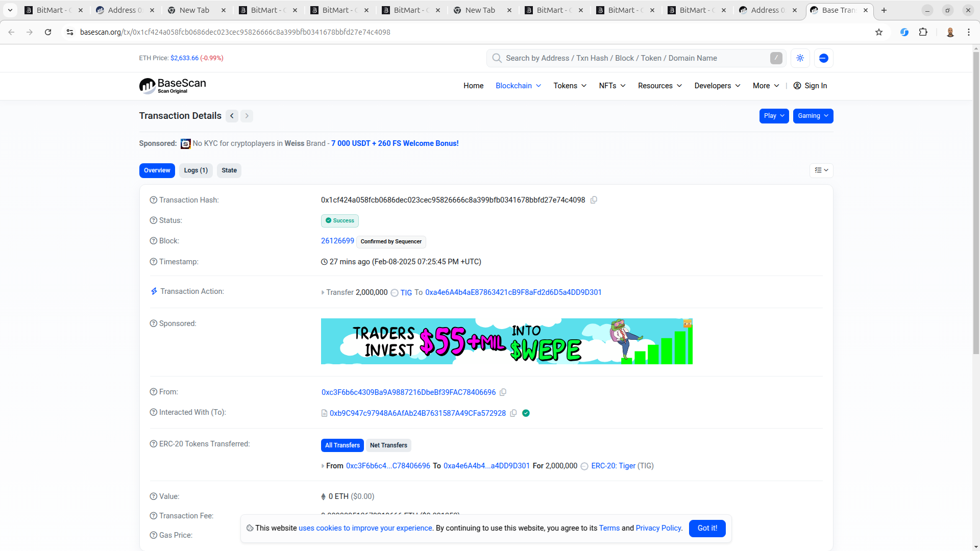980x551 pixels.
Task: Open the Gaming dropdown button
Action: click(813, 116)
